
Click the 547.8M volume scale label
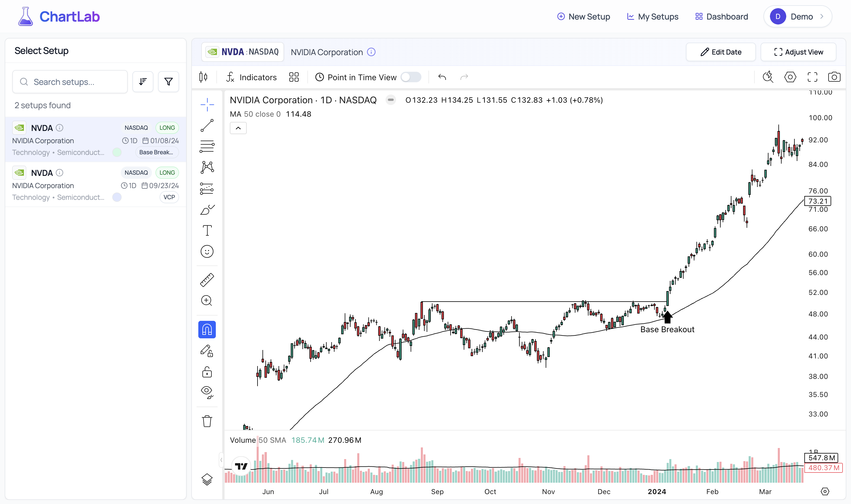(821, 458)
